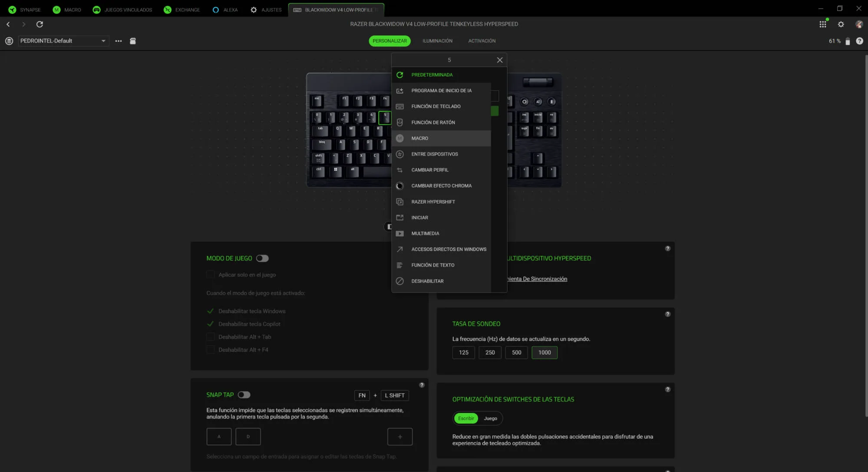Open settings gear in top right
The height and width of the screenshot is (472, 868).
(x=841, y=24)
